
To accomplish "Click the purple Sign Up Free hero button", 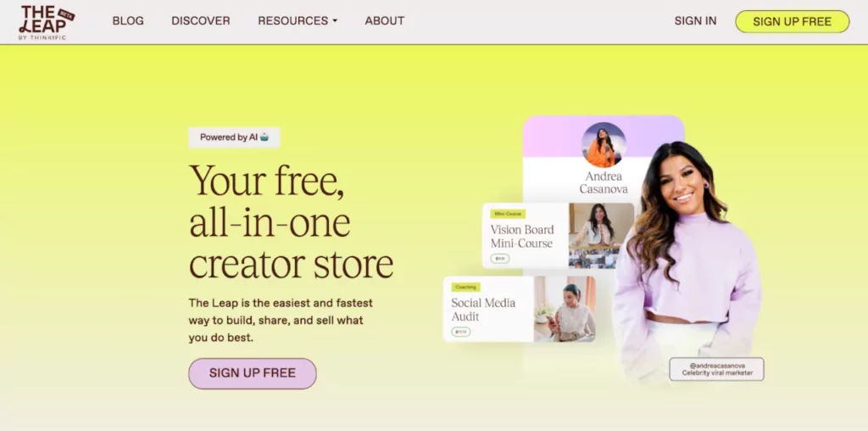I will [x=253, y=373].
